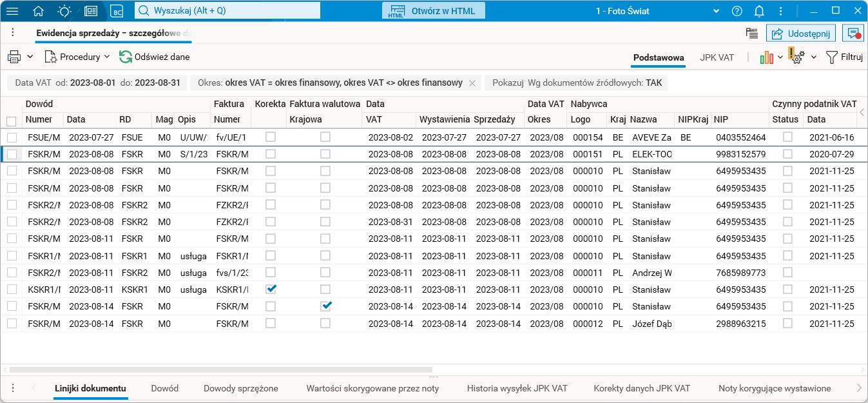Viewport: 868px width, 403px height.
Task: Uncheck Korekta checkbox in KSKR1 row
Action: (271, 288)
